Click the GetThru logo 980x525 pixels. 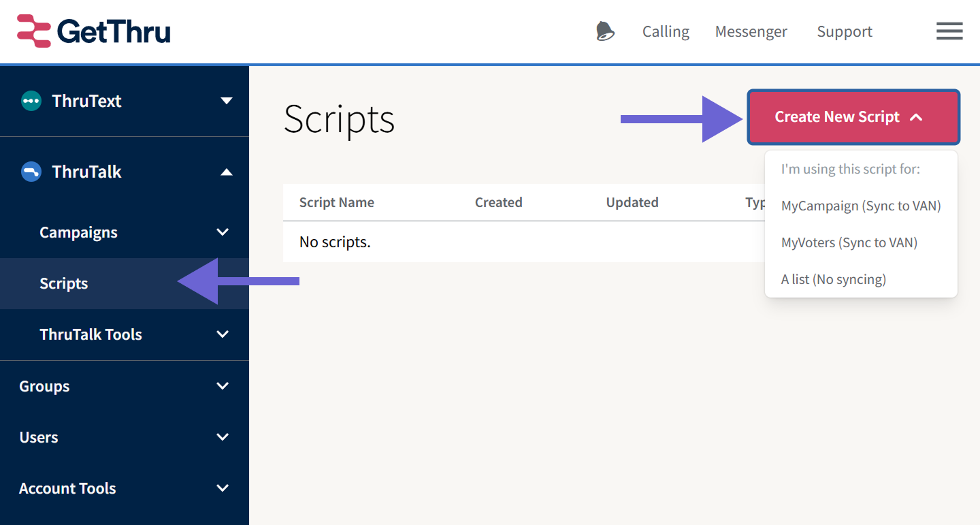(94, 31)
